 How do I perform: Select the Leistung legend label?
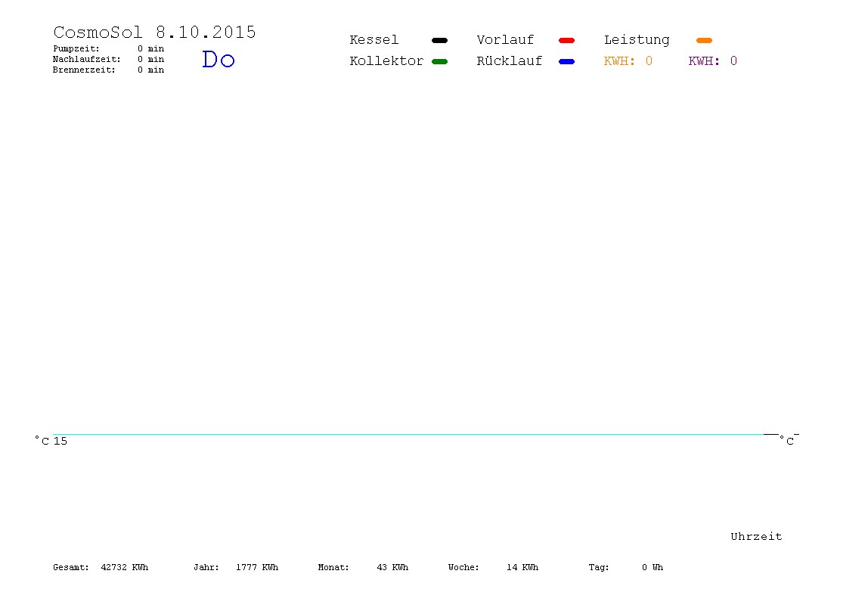coord(637,40)
